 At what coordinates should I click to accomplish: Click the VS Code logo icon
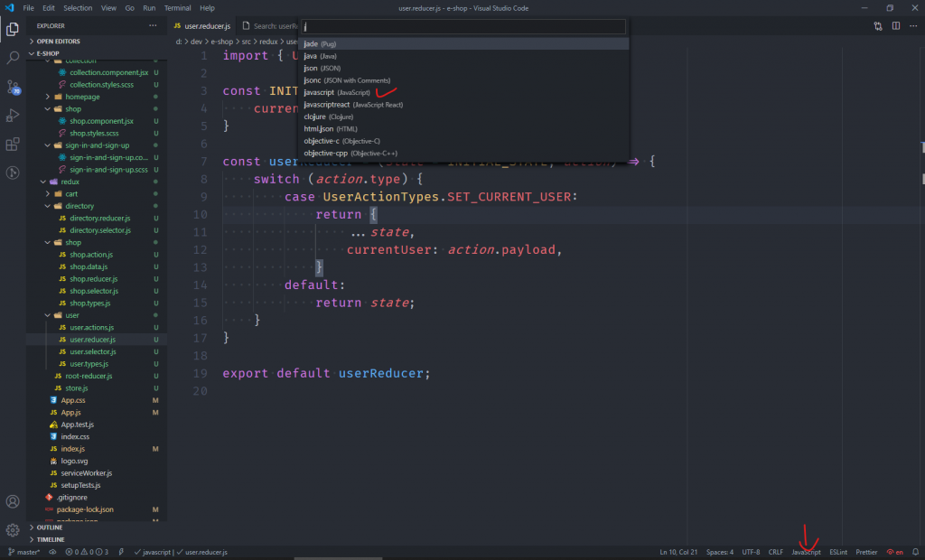point(9,8)
